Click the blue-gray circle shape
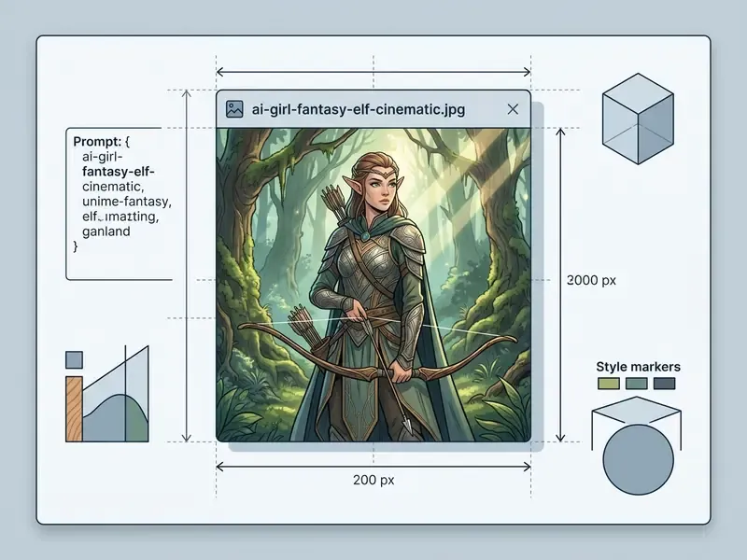 pos(638,459)
